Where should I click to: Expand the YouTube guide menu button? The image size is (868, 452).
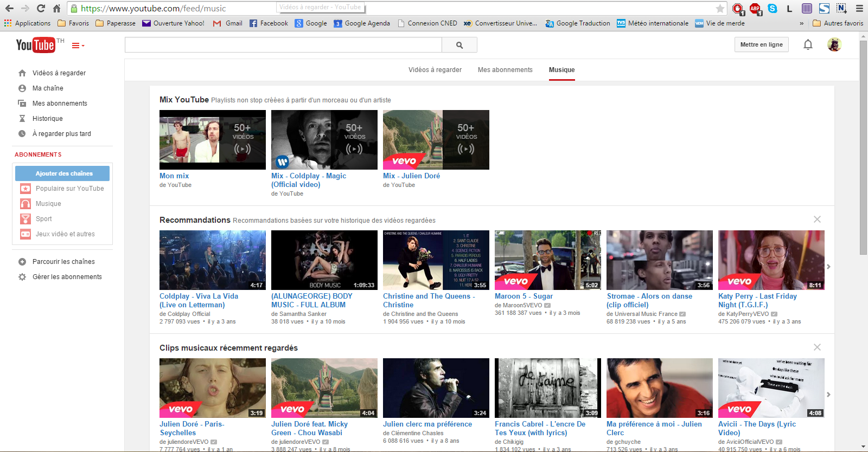(x=78, y=46)
